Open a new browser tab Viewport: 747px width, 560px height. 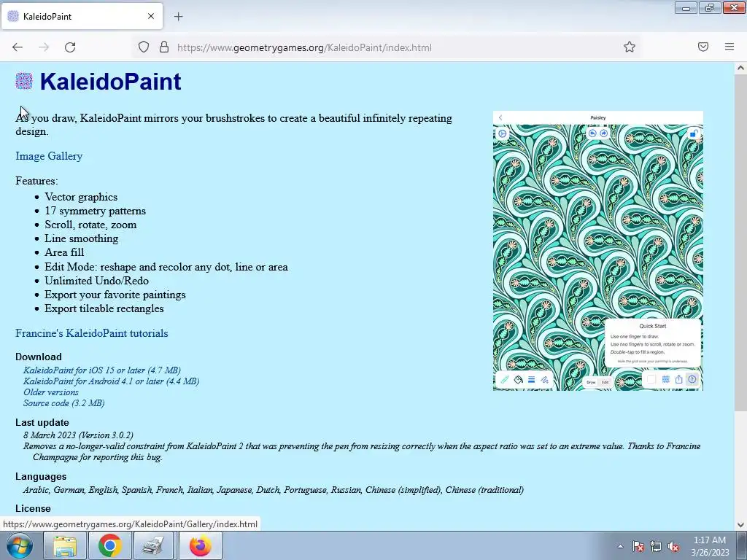tap(178, 17)
